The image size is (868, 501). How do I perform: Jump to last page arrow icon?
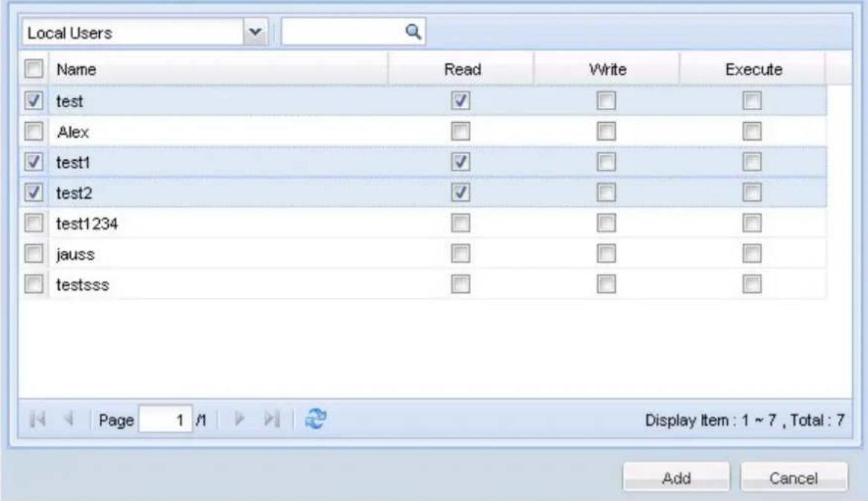[x=271, y=419]
